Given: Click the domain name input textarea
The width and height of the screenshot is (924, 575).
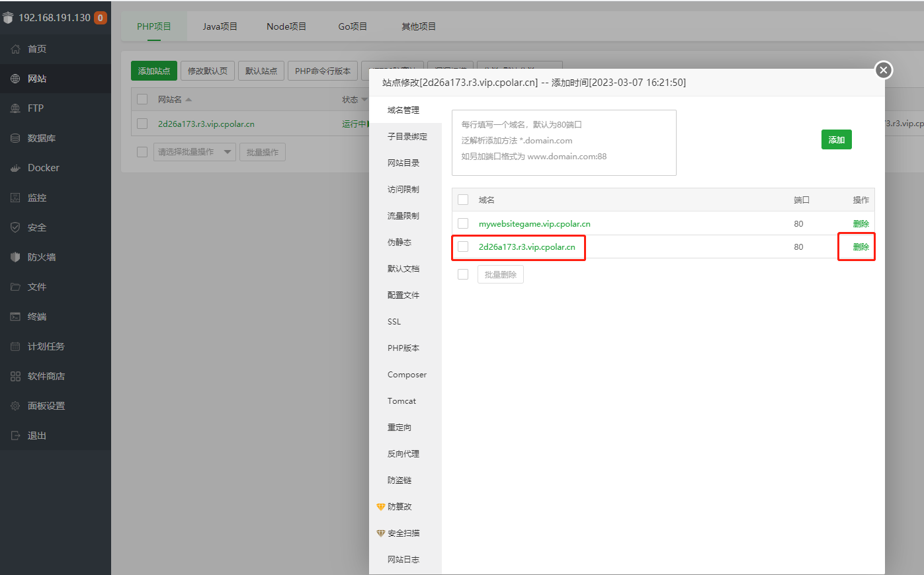Looking at the screenshot, I should point(564,143).
